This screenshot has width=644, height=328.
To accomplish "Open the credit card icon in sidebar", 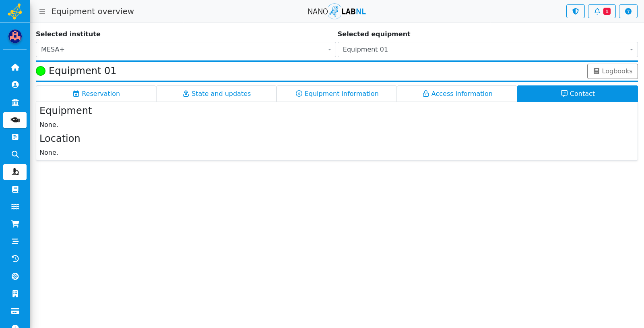I will click(x=15, y=311).
